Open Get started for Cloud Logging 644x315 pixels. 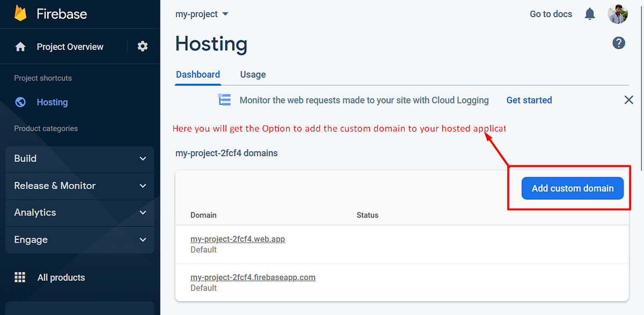529,100
